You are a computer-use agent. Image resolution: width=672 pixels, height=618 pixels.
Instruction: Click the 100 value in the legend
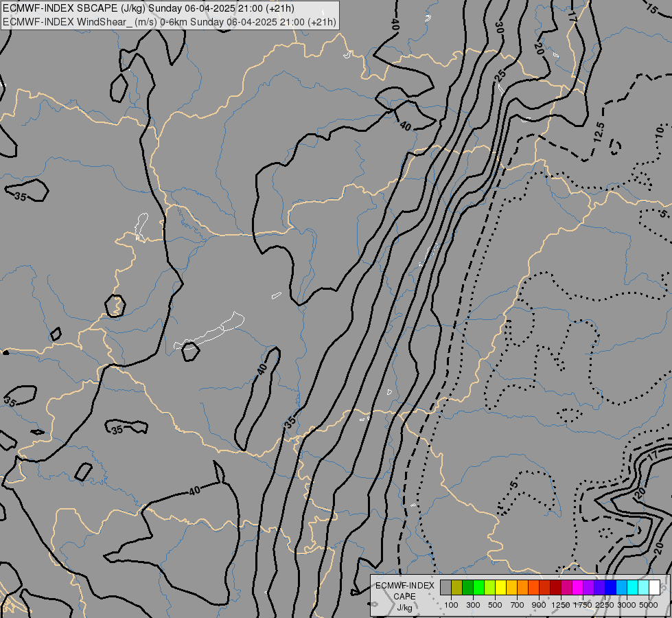(451, 605)
